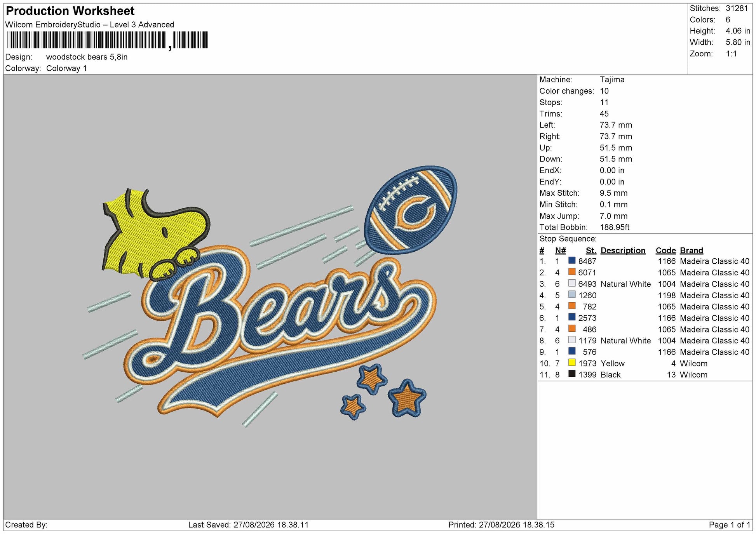The height and width of the screenshot is (534, 756).
Task: Click the Height value "4.06 in"
Action: point(738,31)
